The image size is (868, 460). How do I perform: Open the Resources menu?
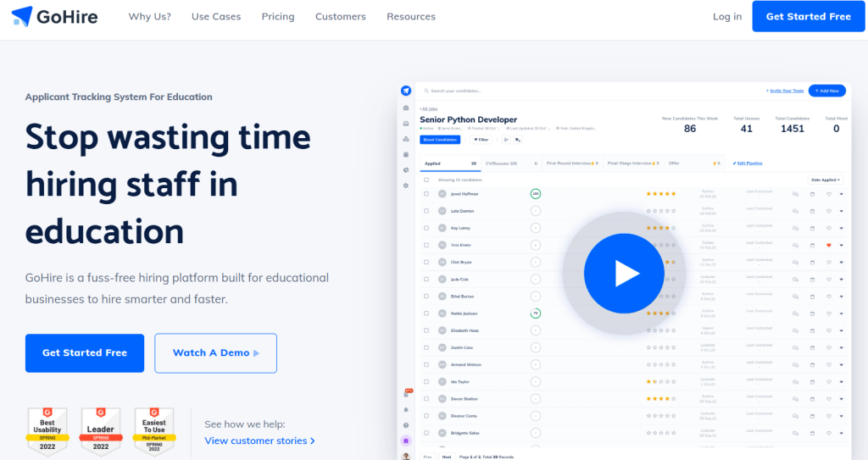pyautogui.click(x=411, y=17)
